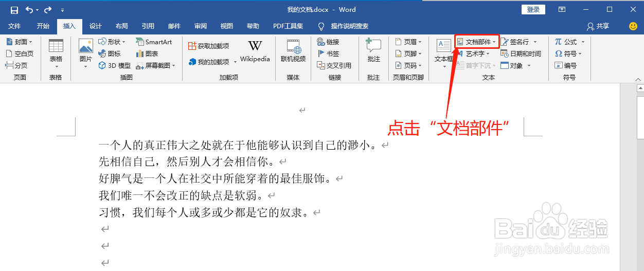
Task: Open the 屏幕截图 screenshot dropdown
Action: click(x=156, y=65)
